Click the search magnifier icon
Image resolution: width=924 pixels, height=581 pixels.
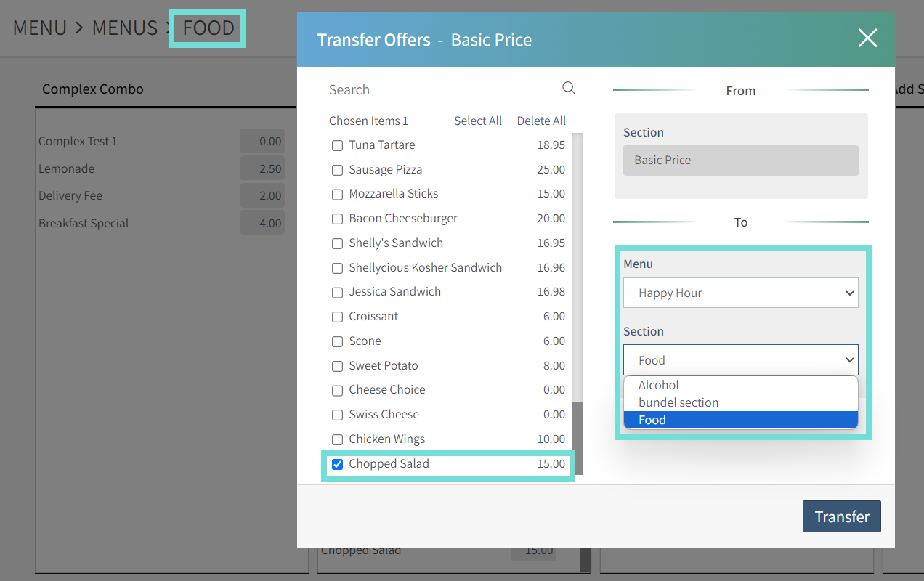[x=569, y=89]
